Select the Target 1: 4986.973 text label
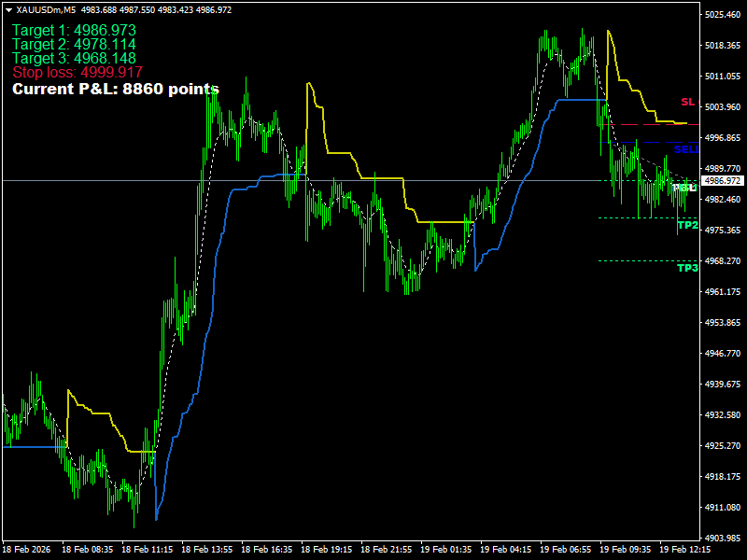The image size is (747, 560). point(73,30)
